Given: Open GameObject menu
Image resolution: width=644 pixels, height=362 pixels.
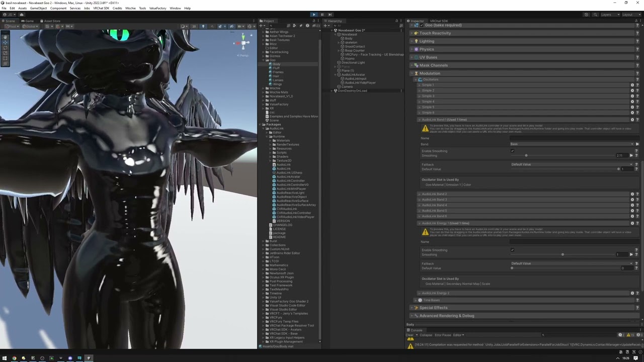Looking at the screenshot, I should [x=38, y=8].
